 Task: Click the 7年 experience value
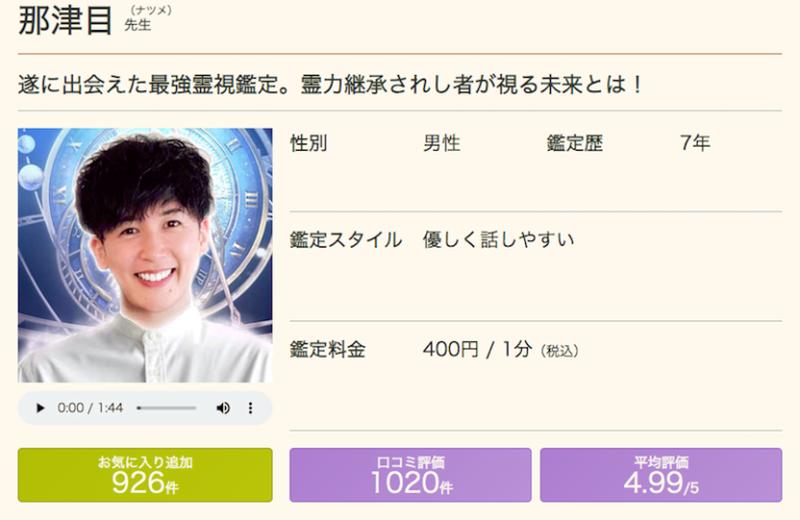pos(695,143)
